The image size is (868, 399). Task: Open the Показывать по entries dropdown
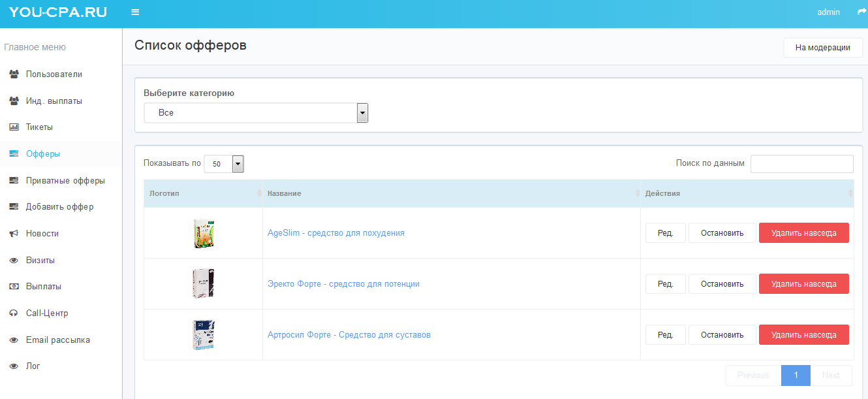(x=224, y=164)
